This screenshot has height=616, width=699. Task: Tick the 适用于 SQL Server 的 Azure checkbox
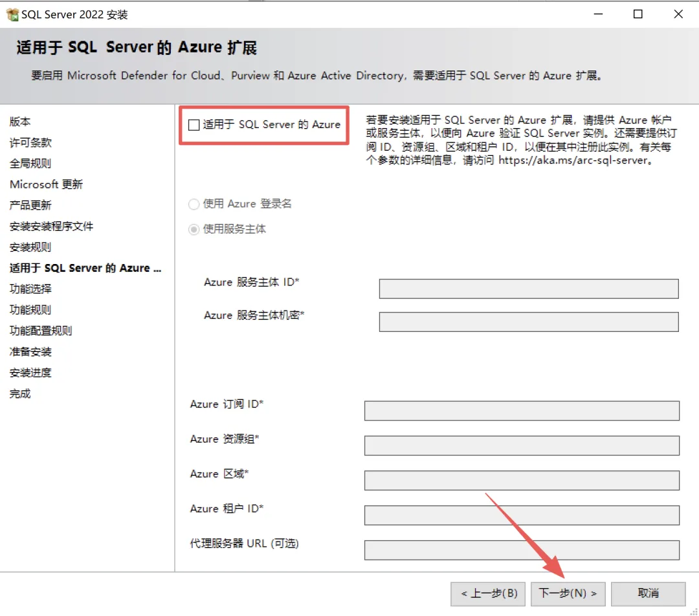pyautogui.click(x=194, y=125)
